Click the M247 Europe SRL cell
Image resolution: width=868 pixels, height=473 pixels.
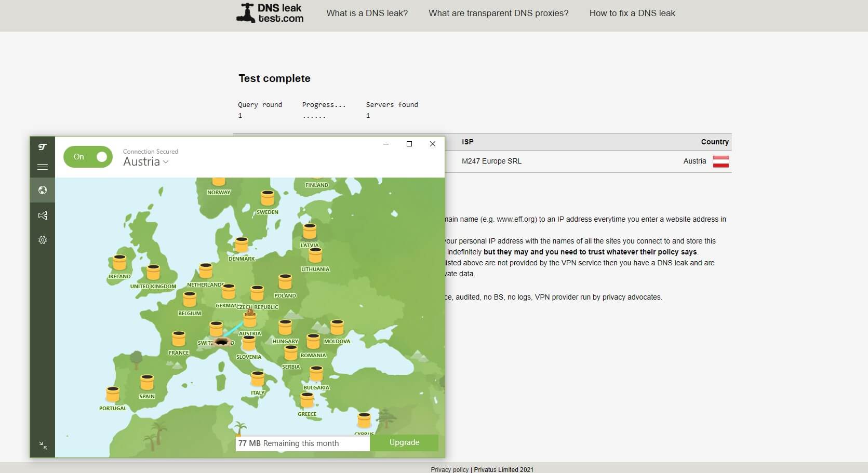coord(491,161)
